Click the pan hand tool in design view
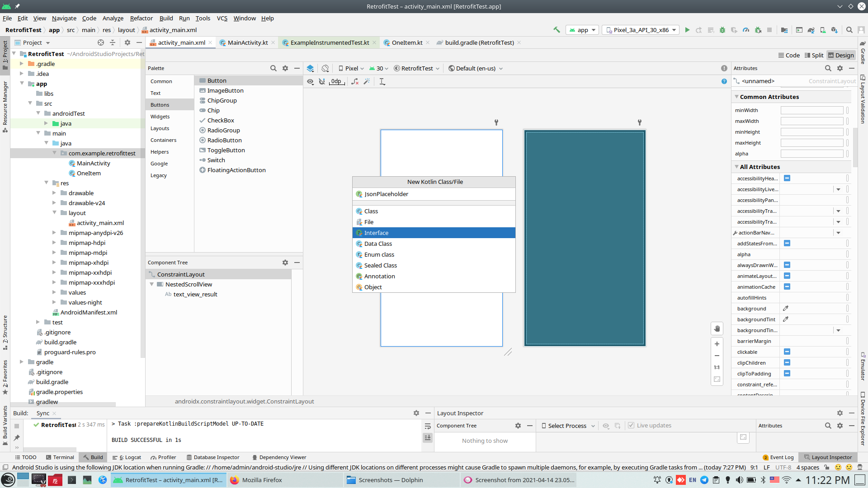The height and width of the screenshot is (488, 868). [717, 328]
